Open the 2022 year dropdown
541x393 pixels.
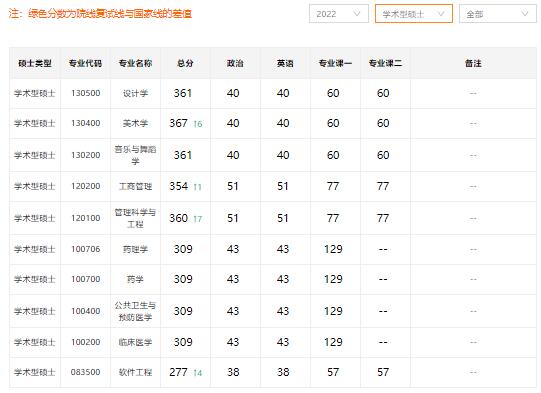tap(338, 14)
